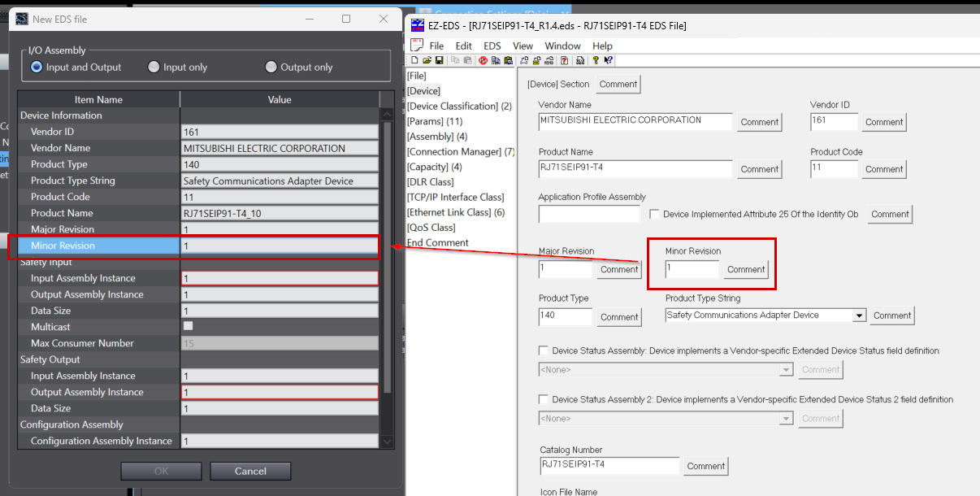
Task: Click the Product Name value RJ71SEIP91-T4_10
Action: tap(280, 213)
